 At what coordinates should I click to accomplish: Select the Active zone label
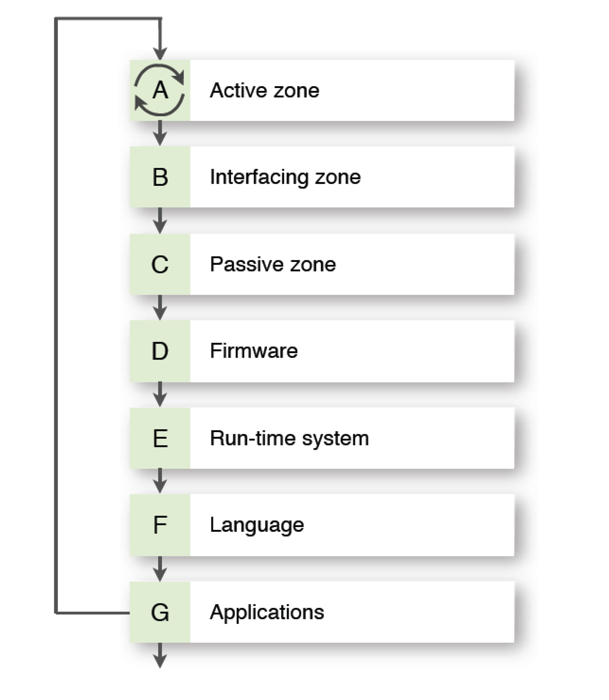click(x=264, y=90)
